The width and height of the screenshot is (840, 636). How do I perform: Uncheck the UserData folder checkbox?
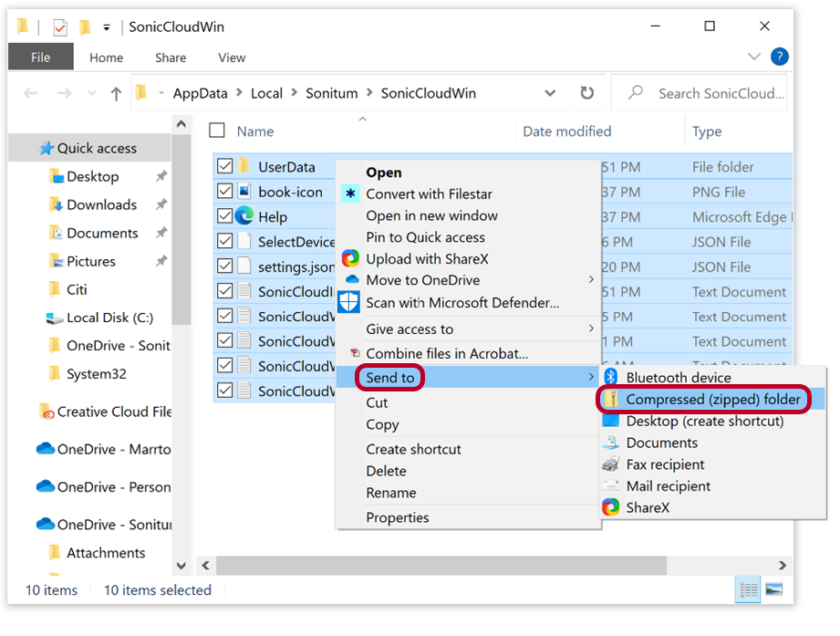pos(224,166)
